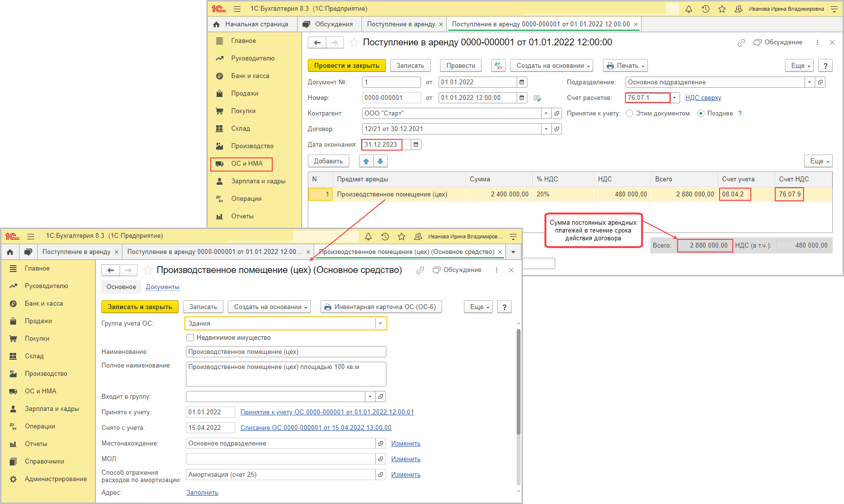Open calendar for Дата окончания field
Image resolution: width=844 pixels, height=504 pixels.
pyautogui.click(x=416, y=145)
